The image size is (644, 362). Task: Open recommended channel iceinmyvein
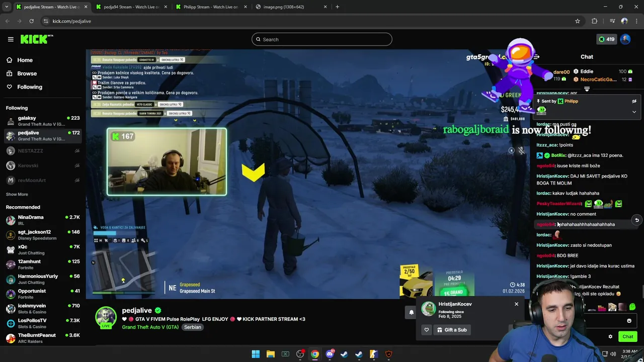43,309
